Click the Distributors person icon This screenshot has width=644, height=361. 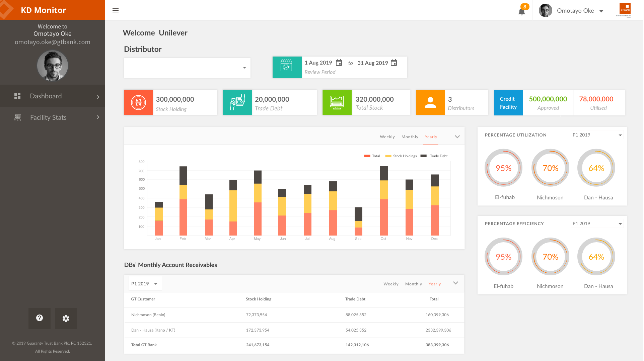430,102
